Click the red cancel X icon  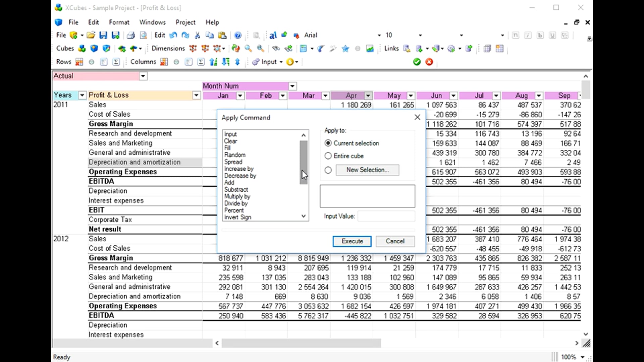(x=429, y=62)
